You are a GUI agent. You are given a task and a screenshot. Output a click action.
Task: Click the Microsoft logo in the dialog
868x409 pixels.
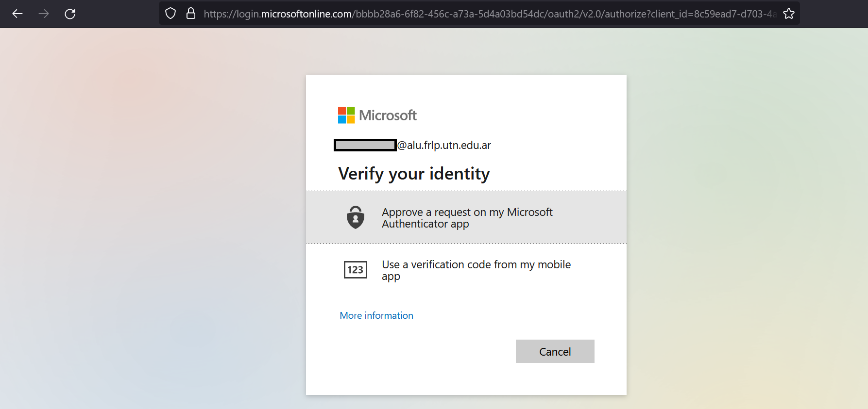point(377,115)
